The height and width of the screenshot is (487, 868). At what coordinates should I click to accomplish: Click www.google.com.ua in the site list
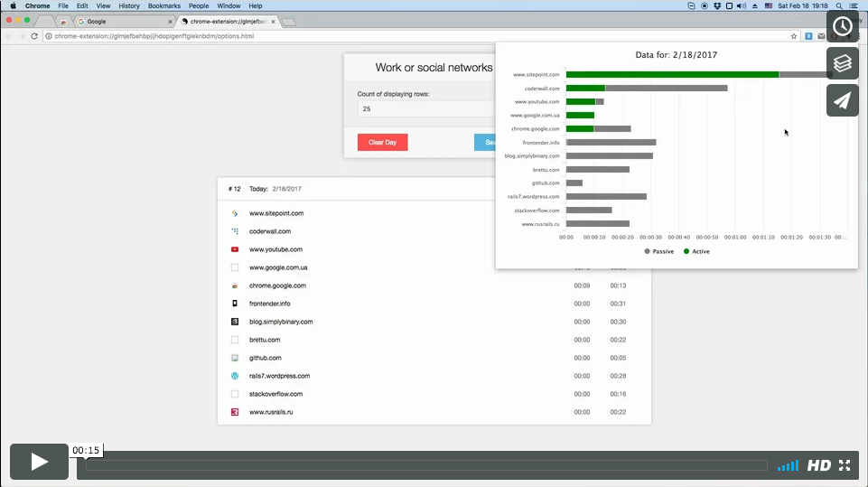point(278,267)
